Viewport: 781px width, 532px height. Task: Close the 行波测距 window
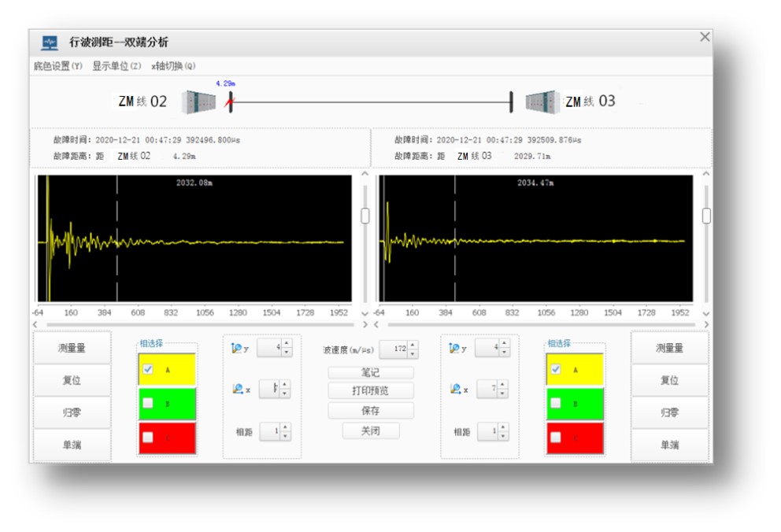705,37
